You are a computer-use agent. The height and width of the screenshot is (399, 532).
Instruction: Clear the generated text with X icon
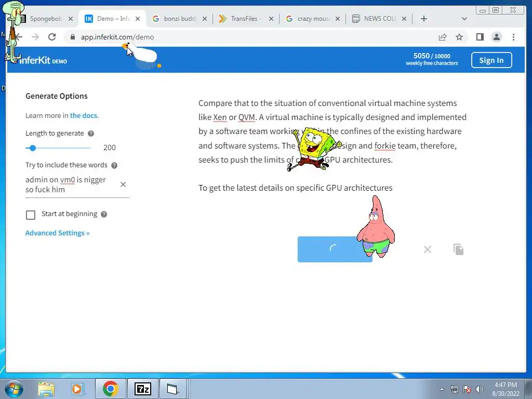pos(428,249)
